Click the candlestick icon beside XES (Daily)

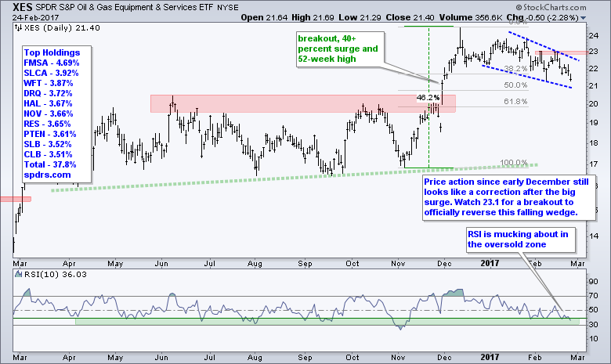click(18, 27)
